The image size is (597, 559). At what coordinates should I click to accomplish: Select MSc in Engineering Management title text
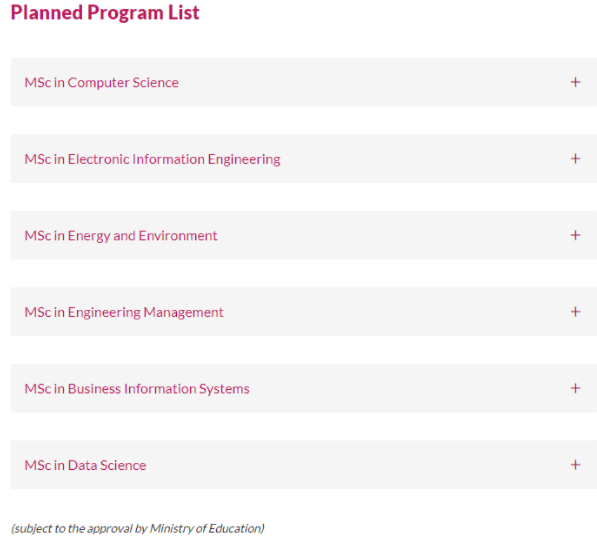124,312
